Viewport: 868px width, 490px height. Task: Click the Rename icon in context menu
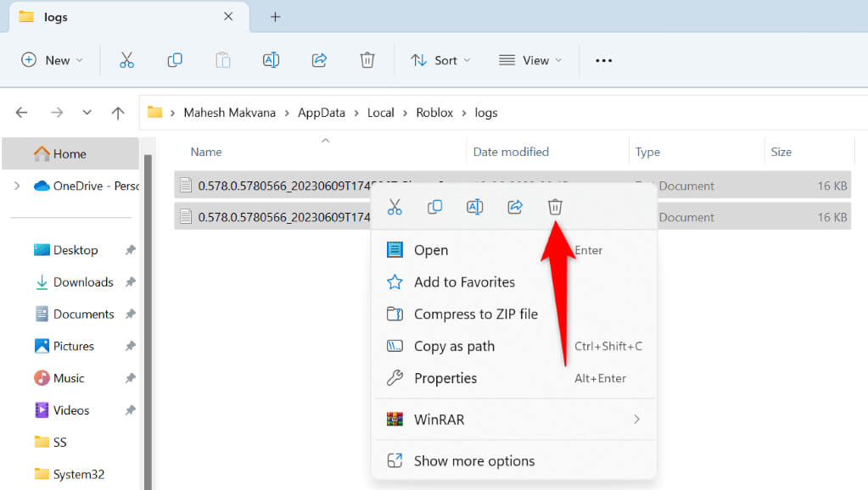[475, 207]
